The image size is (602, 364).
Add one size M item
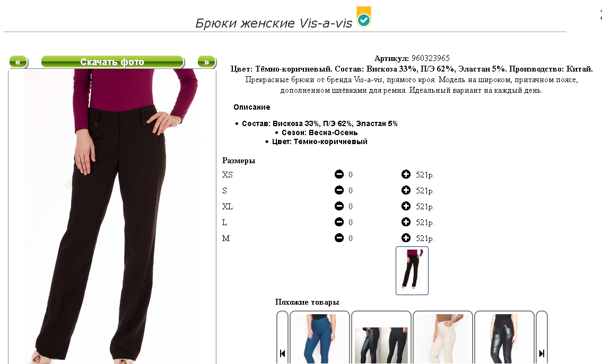click(x=406, y=238)
